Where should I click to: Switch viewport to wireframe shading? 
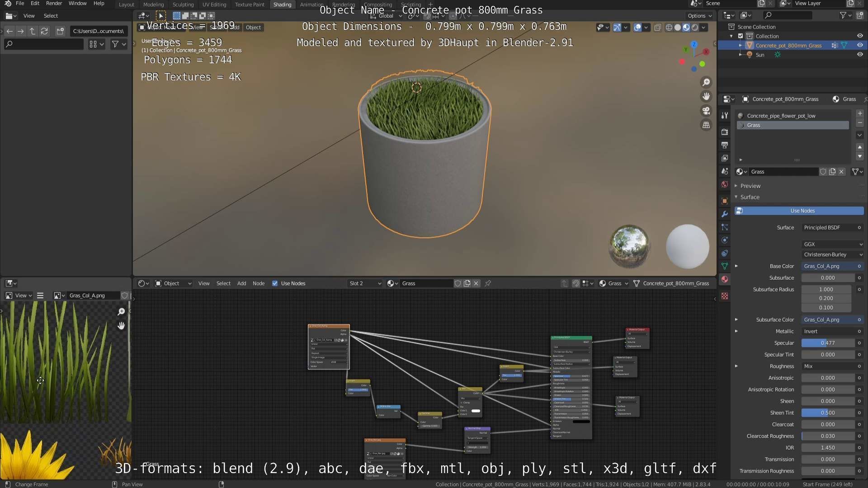[669, 28]
